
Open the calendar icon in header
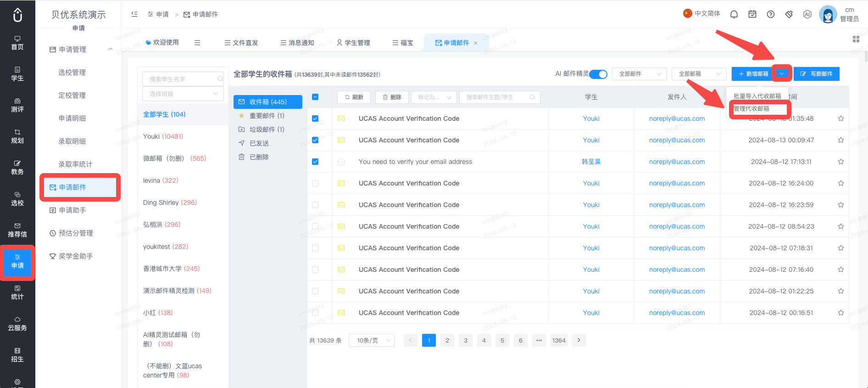[752, 14]
